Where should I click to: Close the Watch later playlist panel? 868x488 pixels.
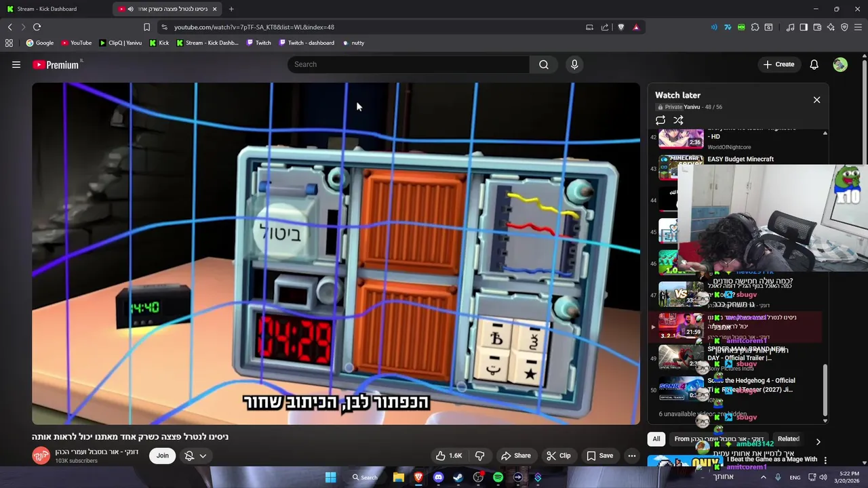(816, 100)
